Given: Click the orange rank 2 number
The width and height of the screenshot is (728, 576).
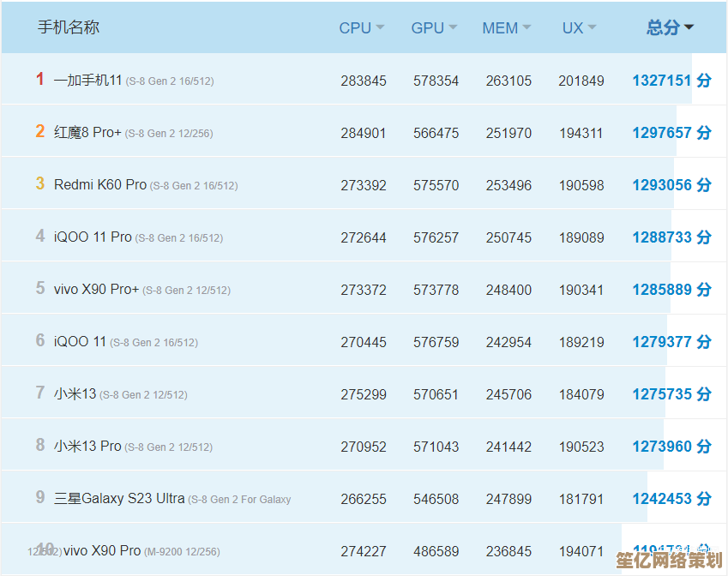Looking at the screenshot, I should click(x=39, y=132).
